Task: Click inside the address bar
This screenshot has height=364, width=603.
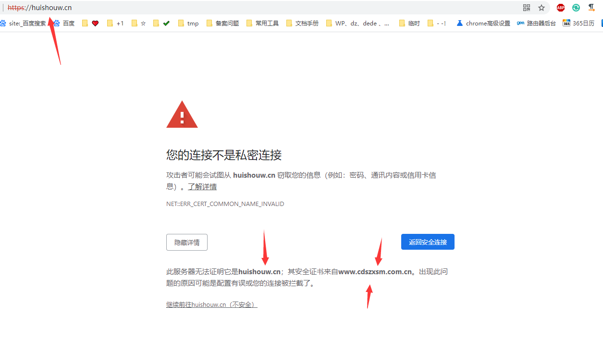Action: tap(144, 7)
